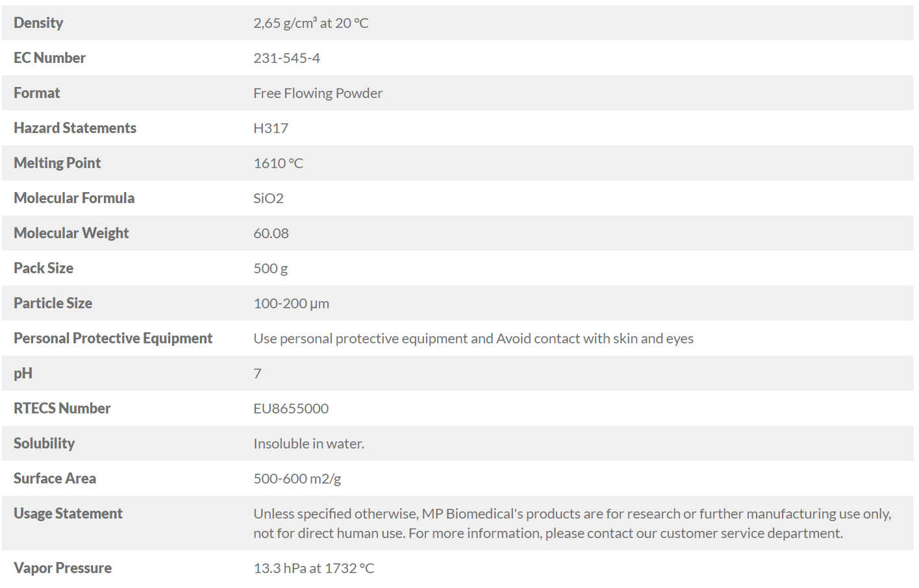919x588 pixels.
Task: Click the Melting Point value 1610 °C
Action: (x=278, y=163)
